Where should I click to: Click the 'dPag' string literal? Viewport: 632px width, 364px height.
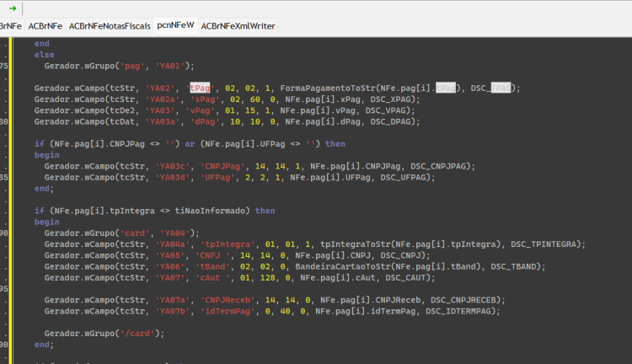[x=205, y=121]
